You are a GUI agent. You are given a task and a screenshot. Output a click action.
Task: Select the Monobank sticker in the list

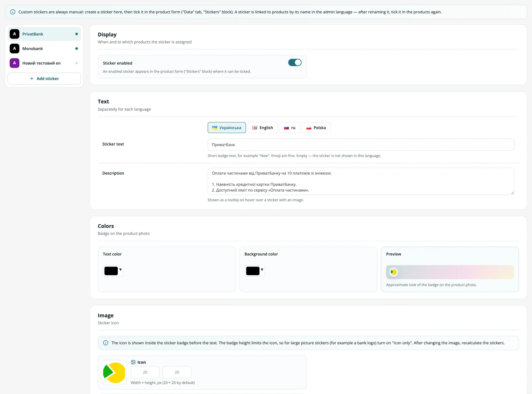click(x=44, y=49)
